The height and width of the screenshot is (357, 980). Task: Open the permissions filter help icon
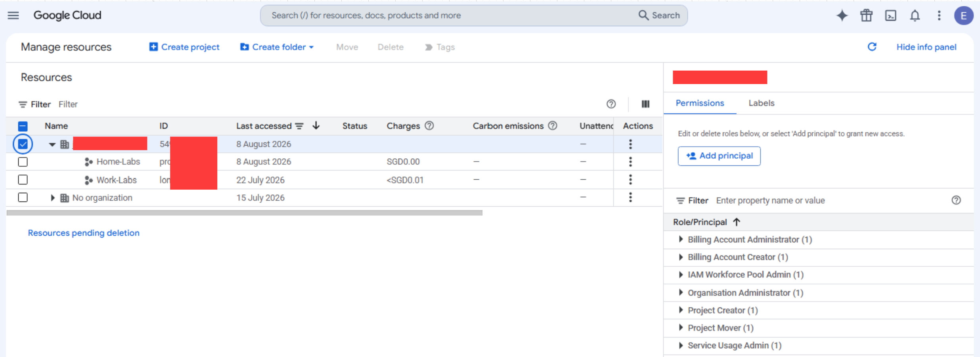(956, 200)
